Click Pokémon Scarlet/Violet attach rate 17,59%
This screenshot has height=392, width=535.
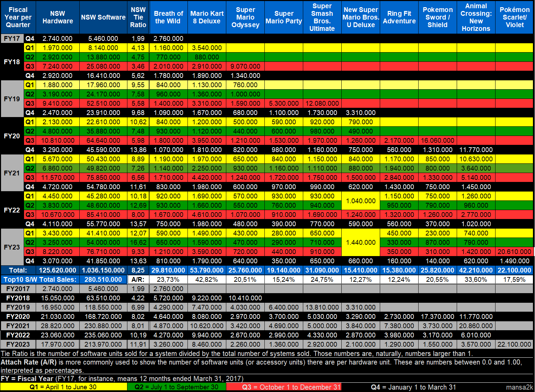(515, 279)
